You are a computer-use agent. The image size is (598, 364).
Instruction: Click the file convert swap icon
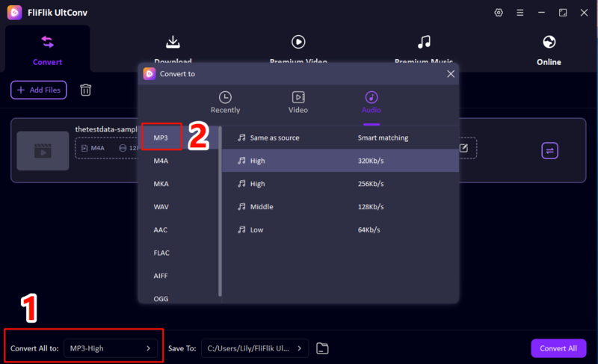(x=549, y=150)
